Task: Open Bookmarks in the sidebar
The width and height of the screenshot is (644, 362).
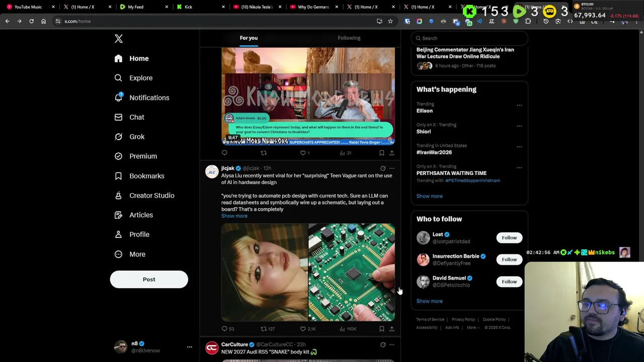Action: click(x=139, y=176)
